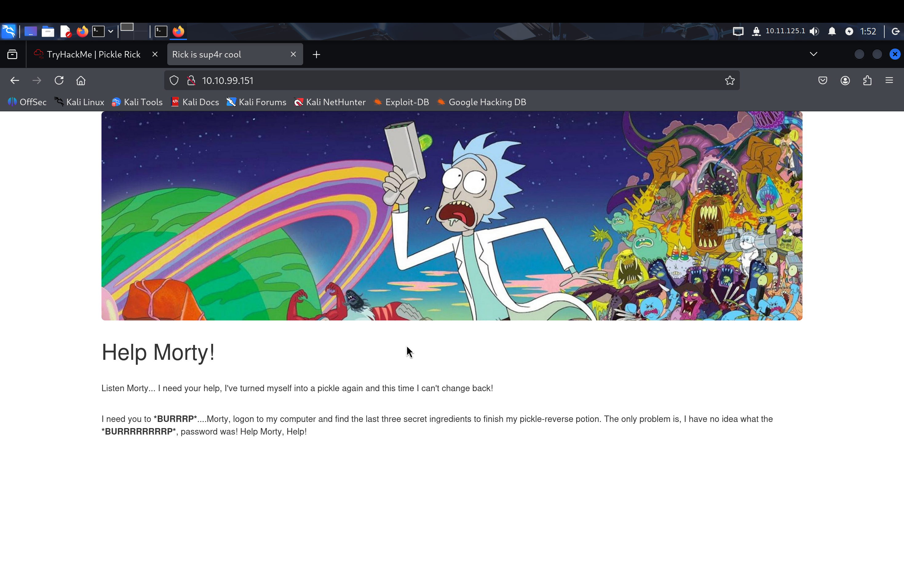Click the Help Morty! heading
The height and width of the screenshot is (588, 904).
158,352
